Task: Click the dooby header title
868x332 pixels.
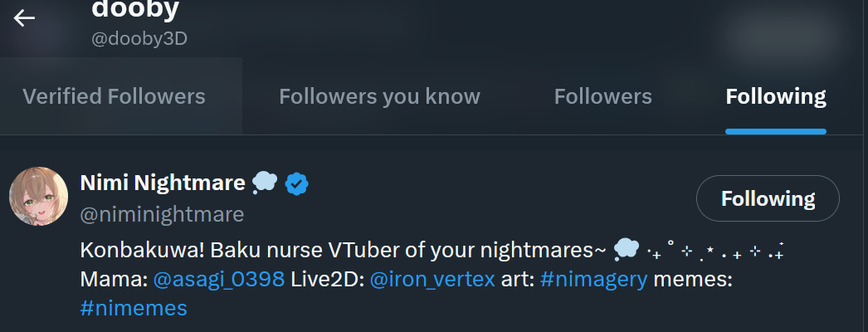Action: (x=134, y=8)
